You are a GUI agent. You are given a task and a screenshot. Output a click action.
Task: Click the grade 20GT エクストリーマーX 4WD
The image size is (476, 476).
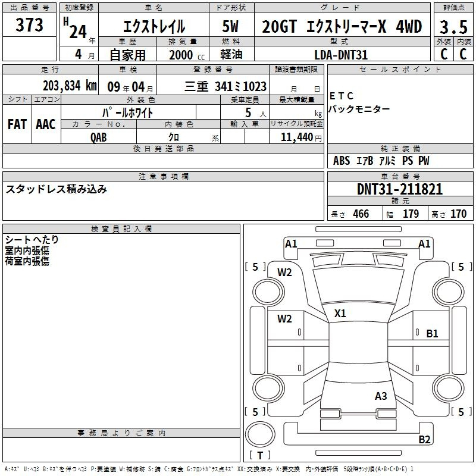342,27
